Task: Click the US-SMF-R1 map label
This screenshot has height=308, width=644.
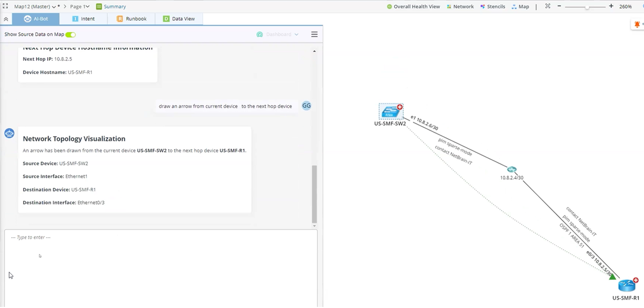Action: (x=626, y=298)
